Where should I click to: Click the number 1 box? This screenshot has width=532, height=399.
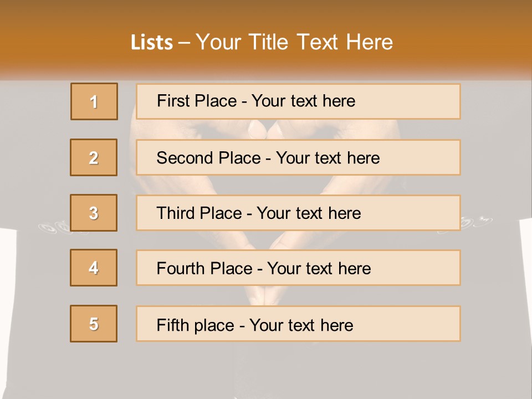[94, 101]
